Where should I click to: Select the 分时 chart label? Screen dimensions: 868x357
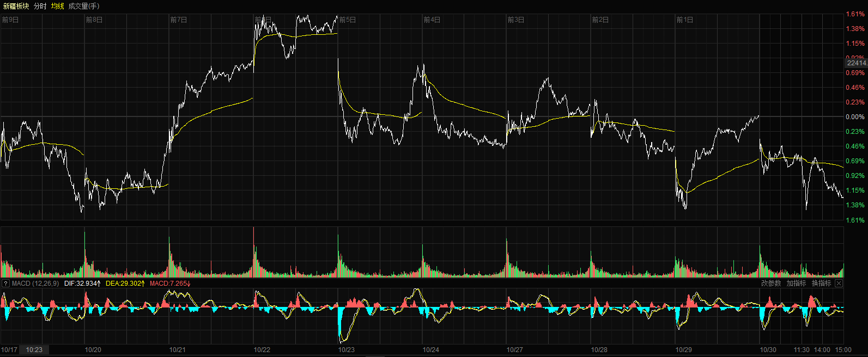(40, 6)
